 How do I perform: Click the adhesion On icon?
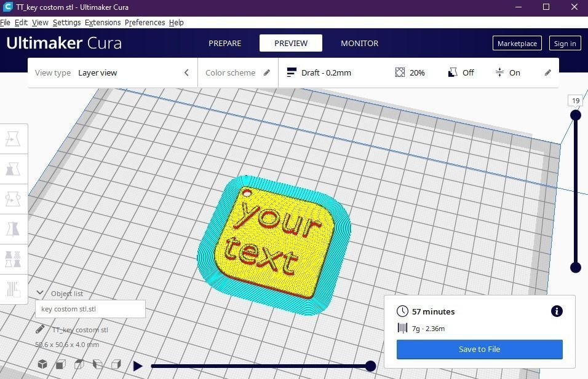point(499,72)
